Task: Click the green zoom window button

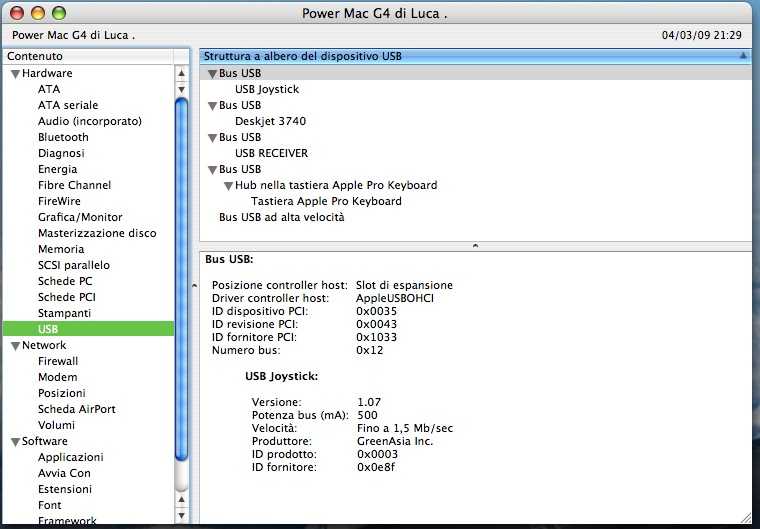Action: [59, 13]
